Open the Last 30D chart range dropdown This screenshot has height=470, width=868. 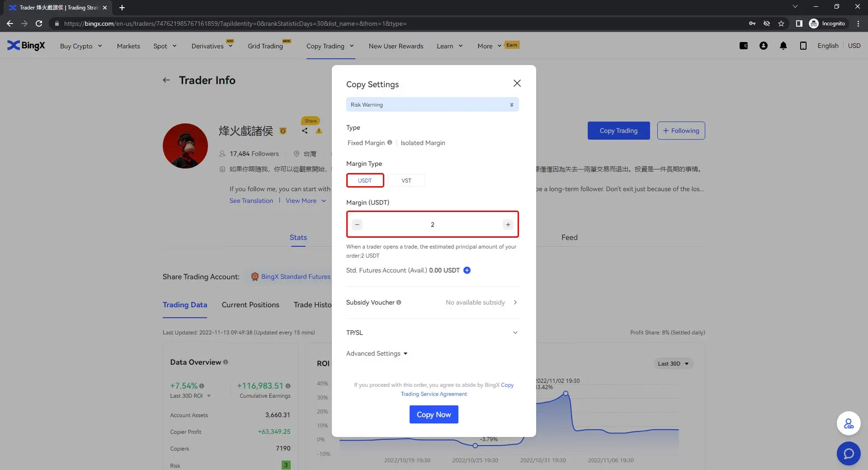673,364
